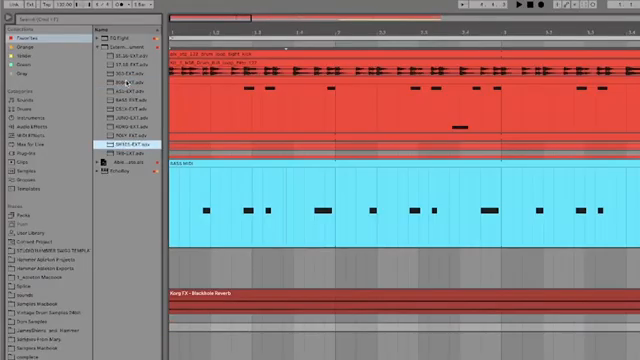Select Favorites red collection
Screen dimensions: 640x360
point(49,38)
